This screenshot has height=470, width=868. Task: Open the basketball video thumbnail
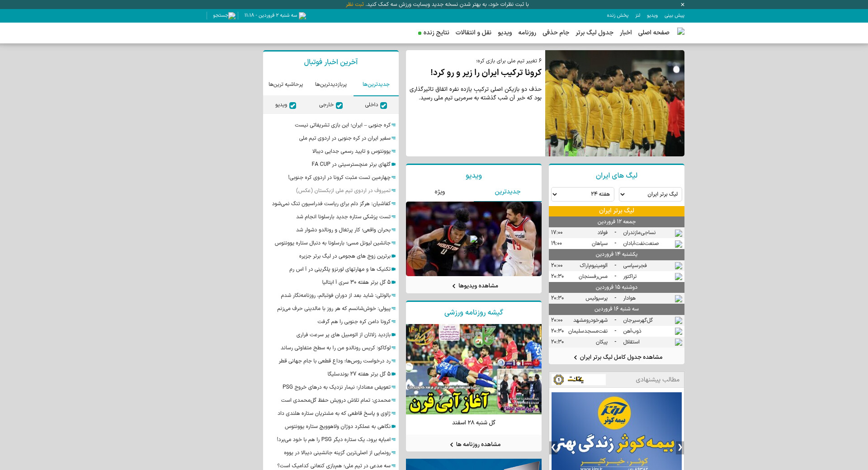474,239
